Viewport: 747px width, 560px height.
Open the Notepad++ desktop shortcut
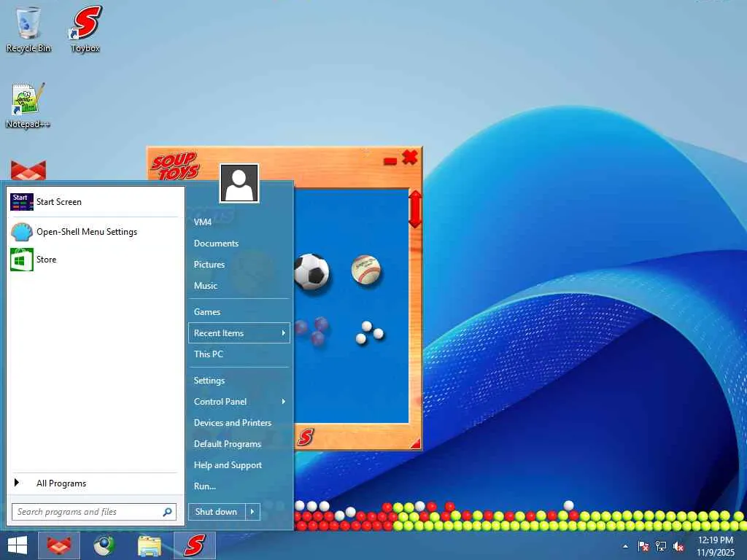coord(28,106)
